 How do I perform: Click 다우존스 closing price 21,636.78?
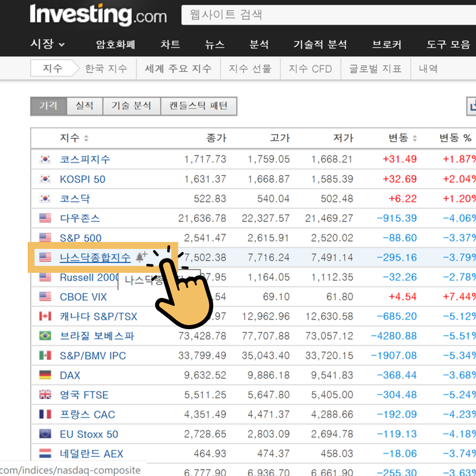pos(202,218)
